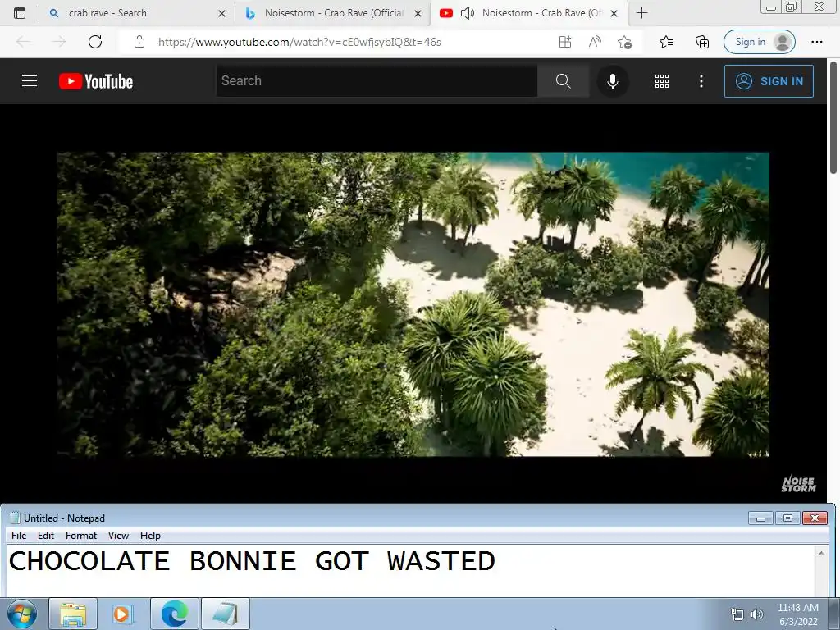Open the YouTube hamburger guide menu

point(30,81)
